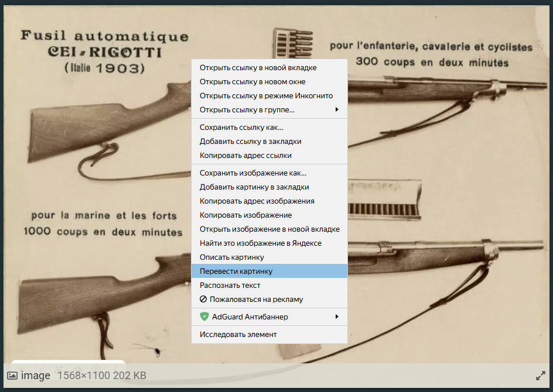553x392 pixels.
Task: Choose 'Открыть ссылку в новом окне'
Action: pyautogui.click(x=252, y=82)
